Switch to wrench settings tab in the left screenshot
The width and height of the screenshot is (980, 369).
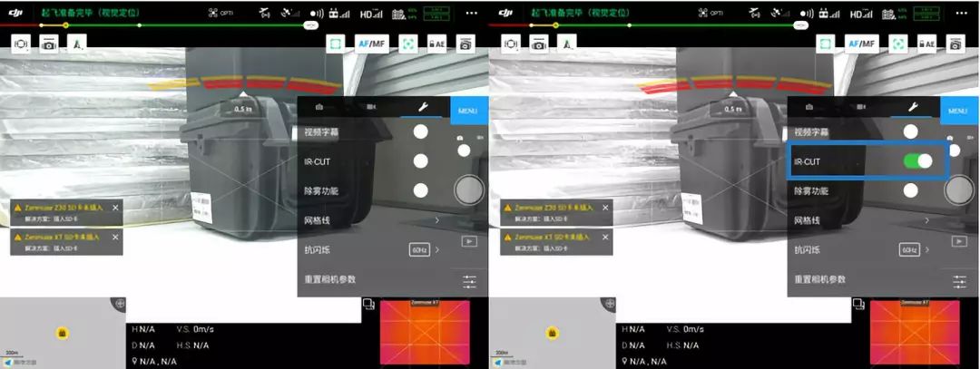click(421, 107)
